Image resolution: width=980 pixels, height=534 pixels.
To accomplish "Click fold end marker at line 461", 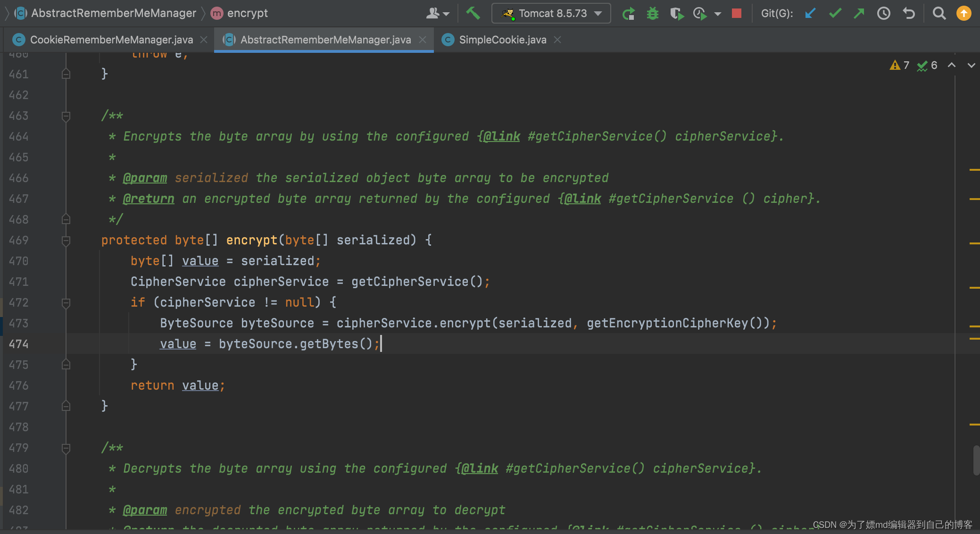I will point(66,74).
